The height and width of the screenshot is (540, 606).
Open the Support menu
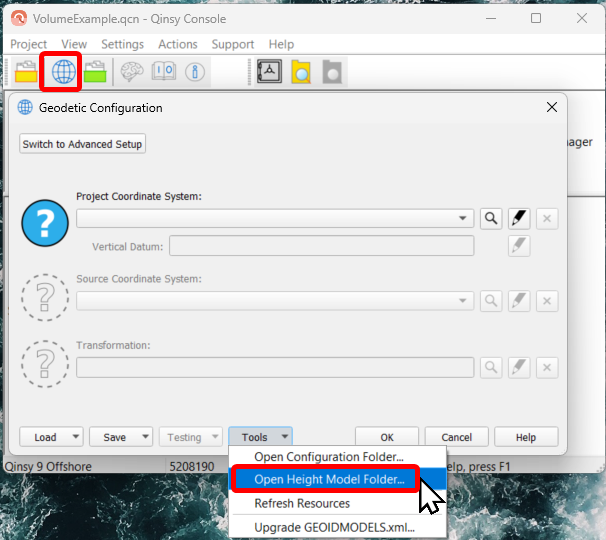[233, 44]
